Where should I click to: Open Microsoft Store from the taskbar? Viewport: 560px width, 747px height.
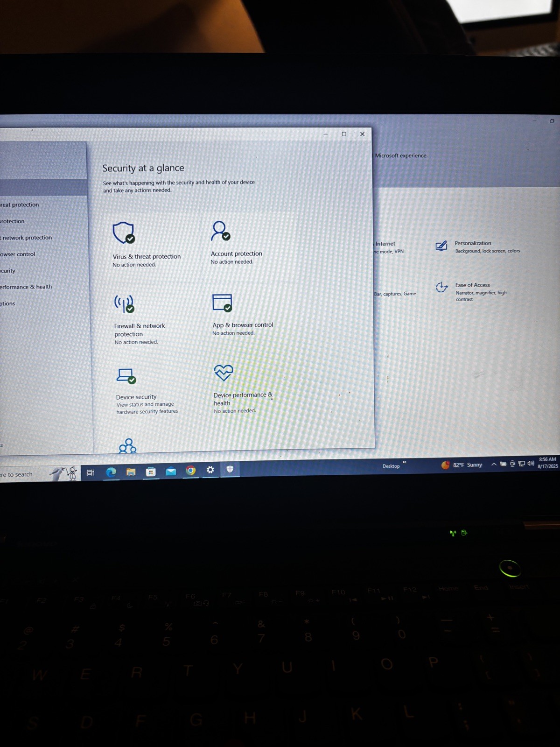[150, 472]
